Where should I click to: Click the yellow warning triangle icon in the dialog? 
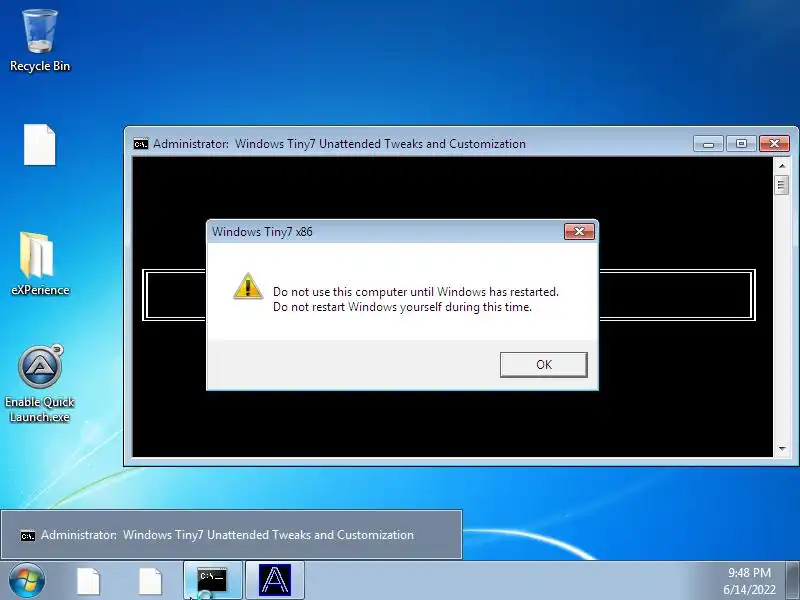click(x=248, y=286)
